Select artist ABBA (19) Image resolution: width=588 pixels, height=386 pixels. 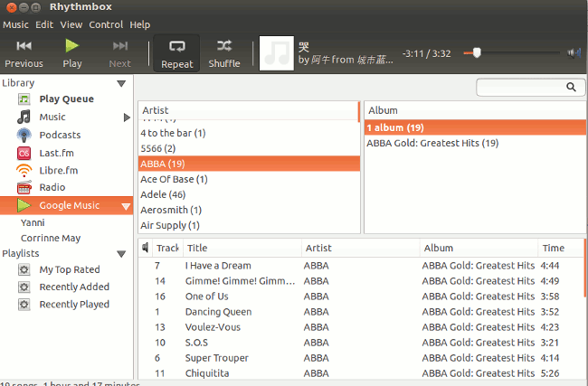coord(249,164)
